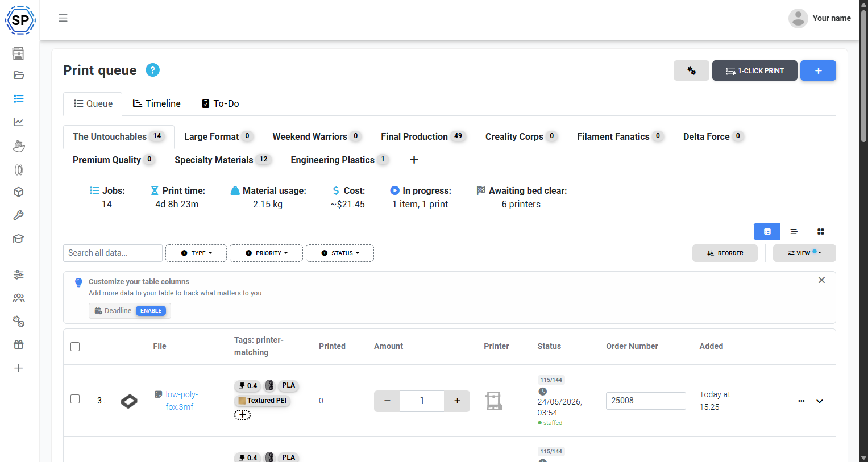The image size is (868, 462).
Task: Open the PRIORITY filter dropdown
Action: (266, 253)
